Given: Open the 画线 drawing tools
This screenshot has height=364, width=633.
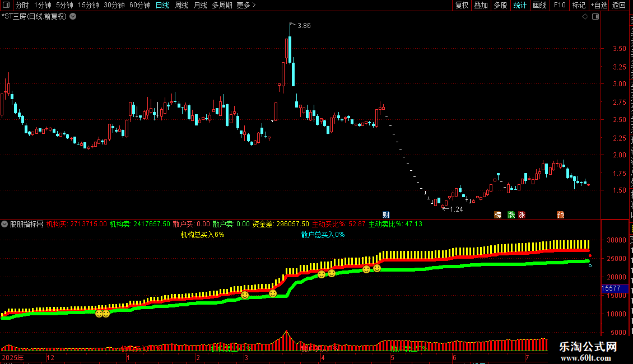Looking at the screenshot, I should pos(539,5).
